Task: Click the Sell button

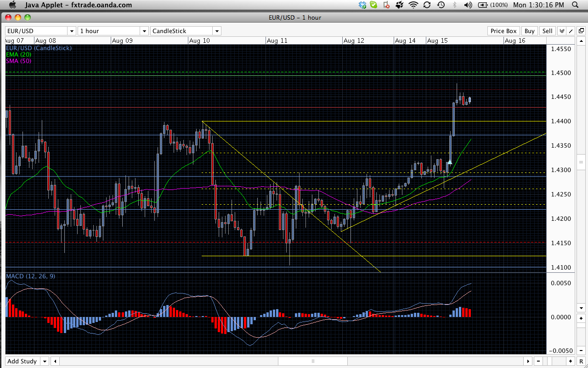Action: pyautogui.click(x=547, y=31)
